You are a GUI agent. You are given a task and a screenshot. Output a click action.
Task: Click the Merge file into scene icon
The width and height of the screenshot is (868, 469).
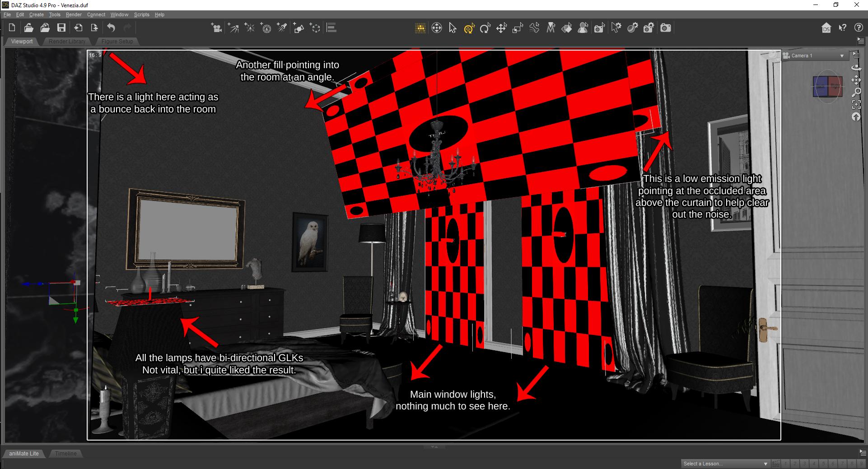[x=45, y=28]
